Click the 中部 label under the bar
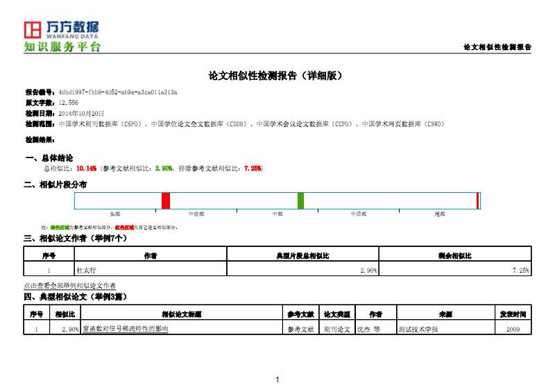Image resolution: width=555 pixels, height=392 pixels. pos(277,214)
